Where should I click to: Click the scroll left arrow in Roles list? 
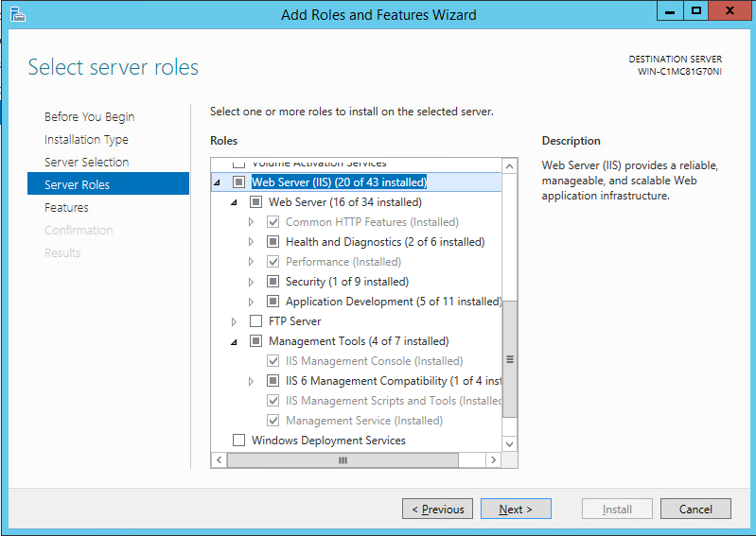coord(219,460)
